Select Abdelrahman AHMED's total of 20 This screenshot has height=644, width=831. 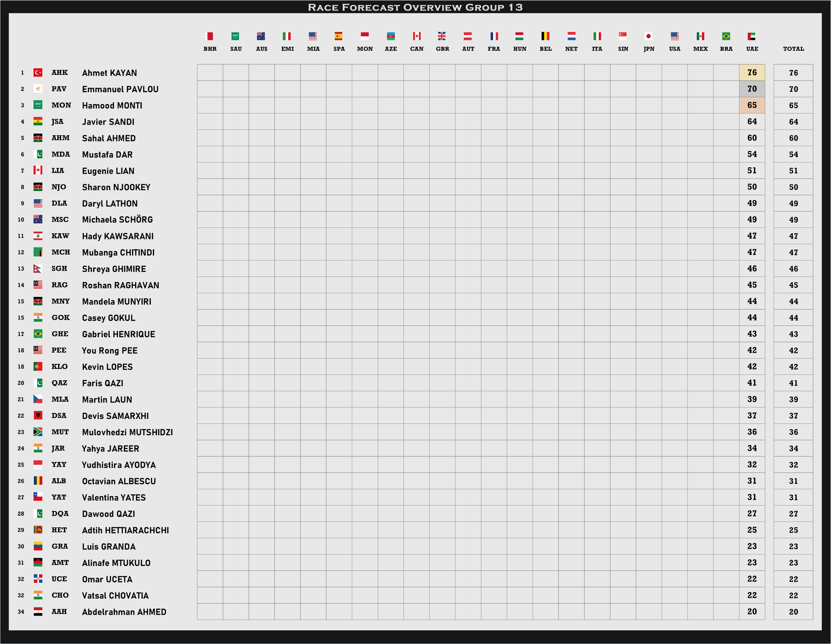(793, 612)
